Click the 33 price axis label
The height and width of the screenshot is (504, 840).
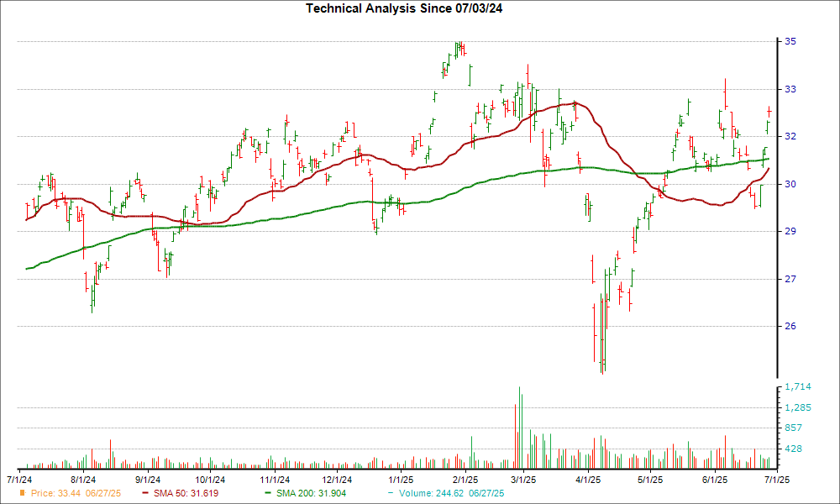pos(790,89)
